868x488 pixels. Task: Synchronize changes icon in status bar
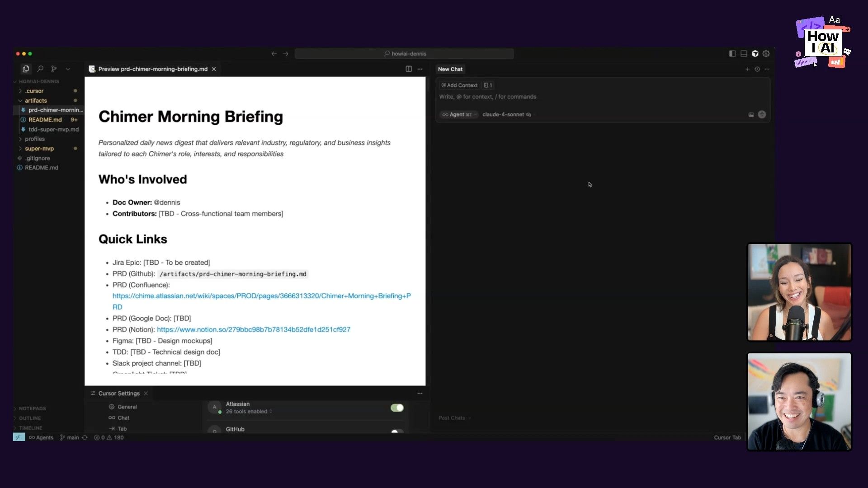click(x=85, y=437)
